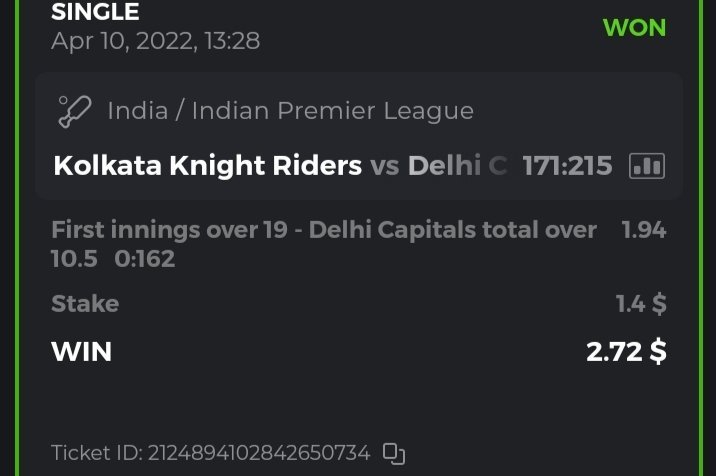Tap the truncated Delhi C team name
Viewport: 716px width, 476px height.
(458, 166)
